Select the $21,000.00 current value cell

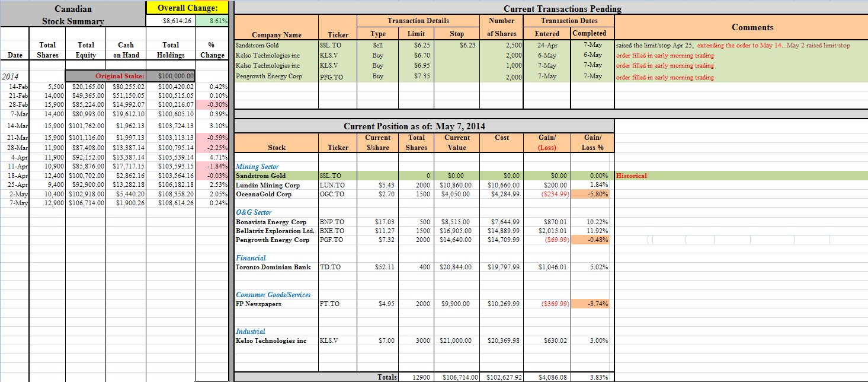click(x=456, y=340)
